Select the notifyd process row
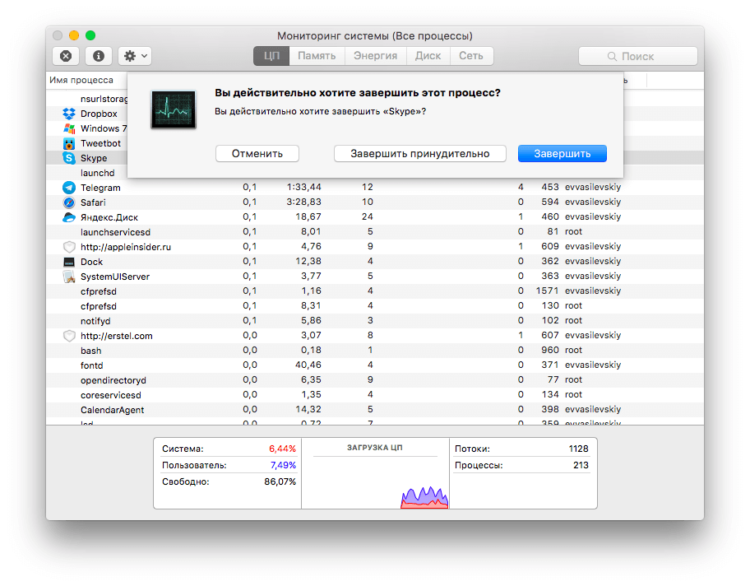Image resolution: width=750 pixels, height=586 pixels. click(375, 321)
